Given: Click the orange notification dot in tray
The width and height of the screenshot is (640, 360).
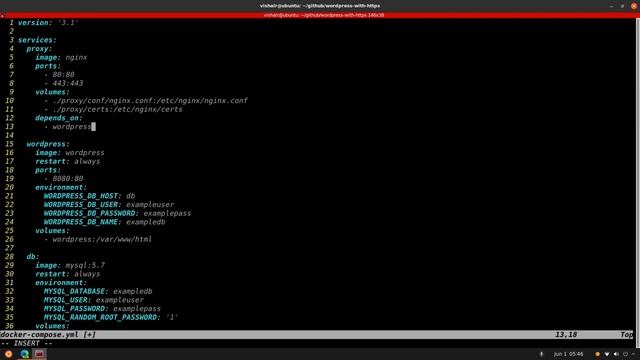Looking at the screenshot, I should 598,354.
